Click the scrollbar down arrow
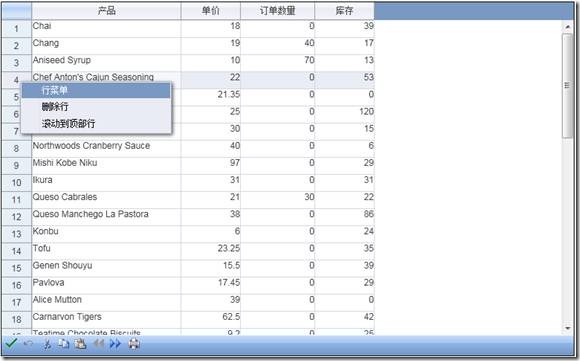Screen dimensions: 580x361 click(x=567, y=328)
